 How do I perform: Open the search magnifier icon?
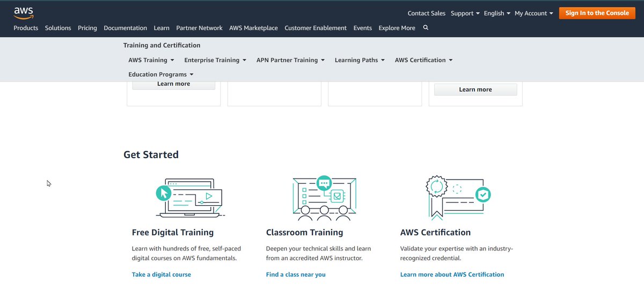click(x=426, y=27)
